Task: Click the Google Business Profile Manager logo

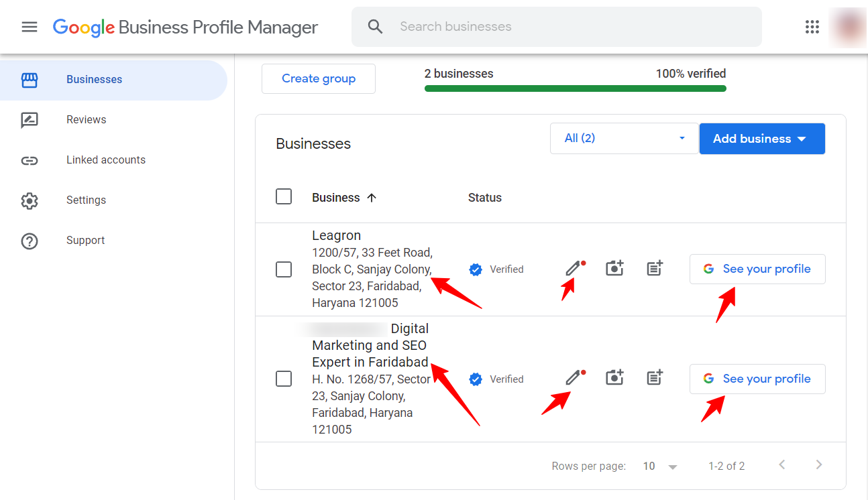Action: coord(185,27)
